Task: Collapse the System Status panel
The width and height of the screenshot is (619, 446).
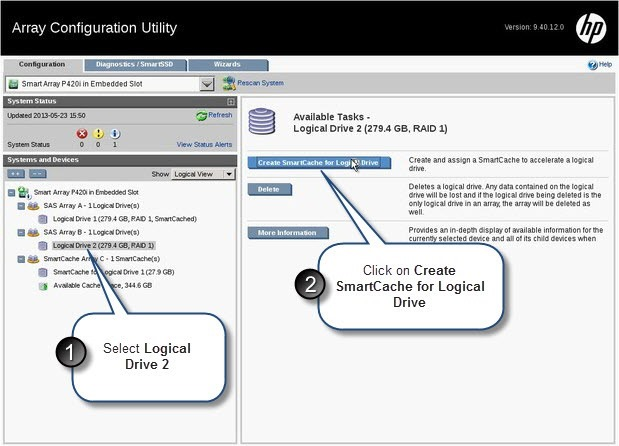Action: (x=231, y=102)
